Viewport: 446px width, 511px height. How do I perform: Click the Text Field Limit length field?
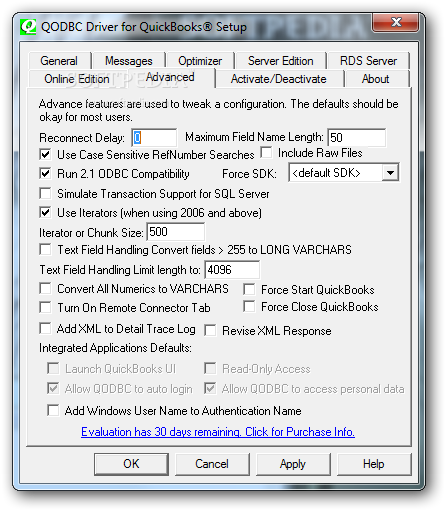pyautogui.click(x=232, y=269)
